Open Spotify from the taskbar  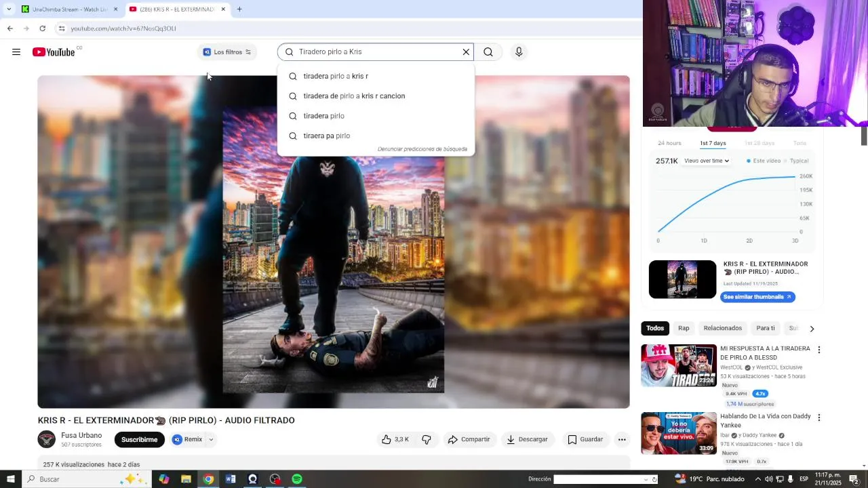[297, 479]
